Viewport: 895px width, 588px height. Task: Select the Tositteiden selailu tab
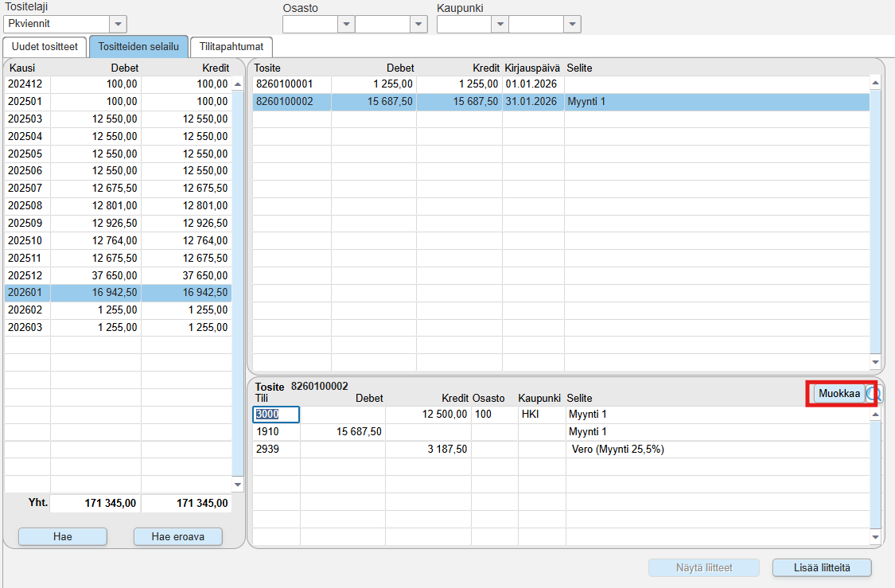click(138, 47)
